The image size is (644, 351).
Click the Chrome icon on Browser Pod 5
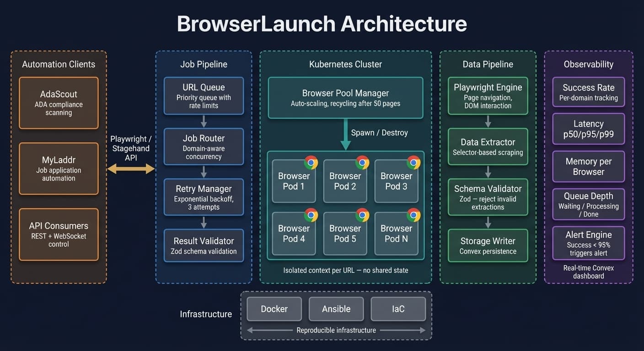362,215
